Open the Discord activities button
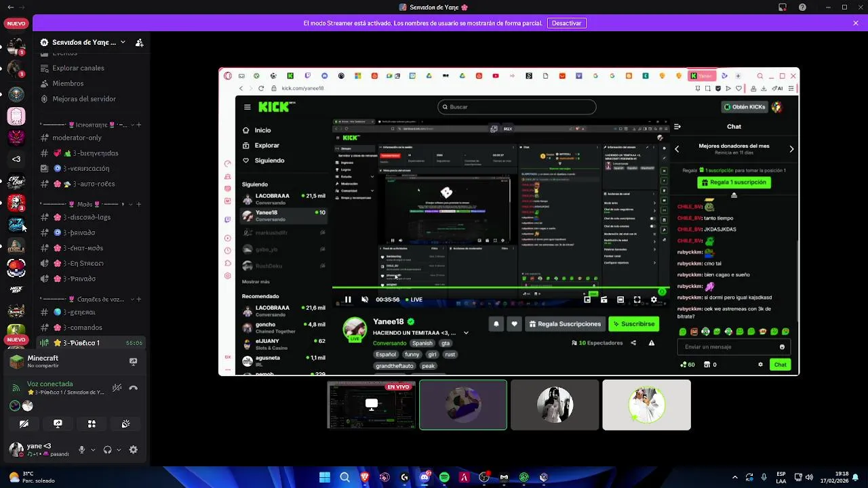Viewport: 868px width, 488px height. (92, 424)
